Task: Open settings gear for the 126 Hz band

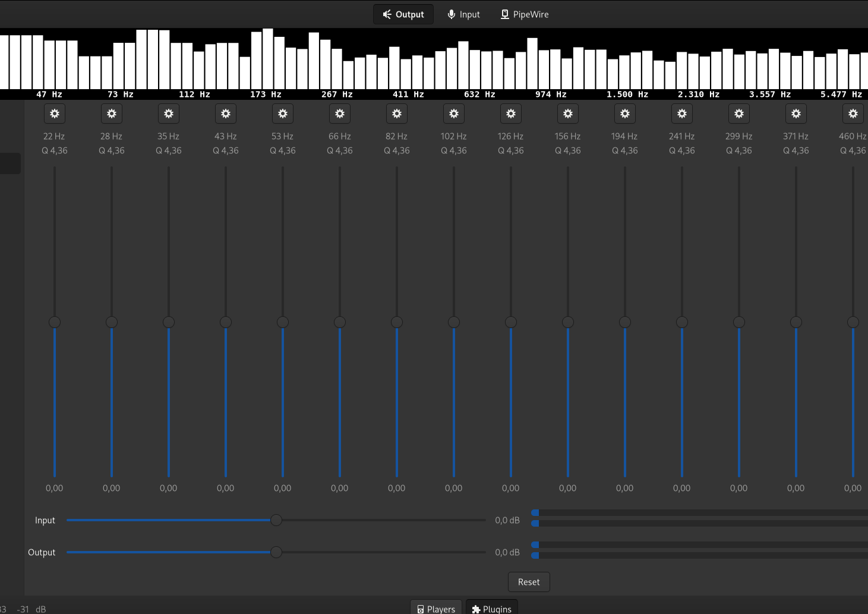Action: tap(511, 114)
